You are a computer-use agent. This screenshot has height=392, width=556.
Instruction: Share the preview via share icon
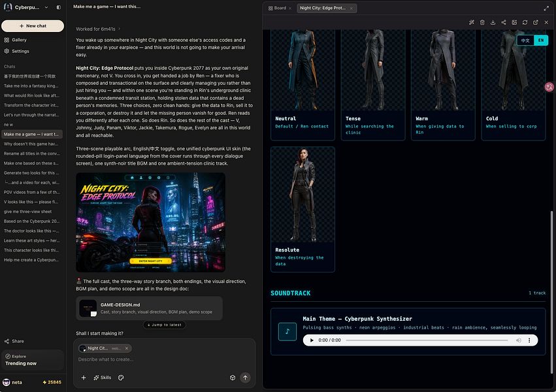(504, 22)
